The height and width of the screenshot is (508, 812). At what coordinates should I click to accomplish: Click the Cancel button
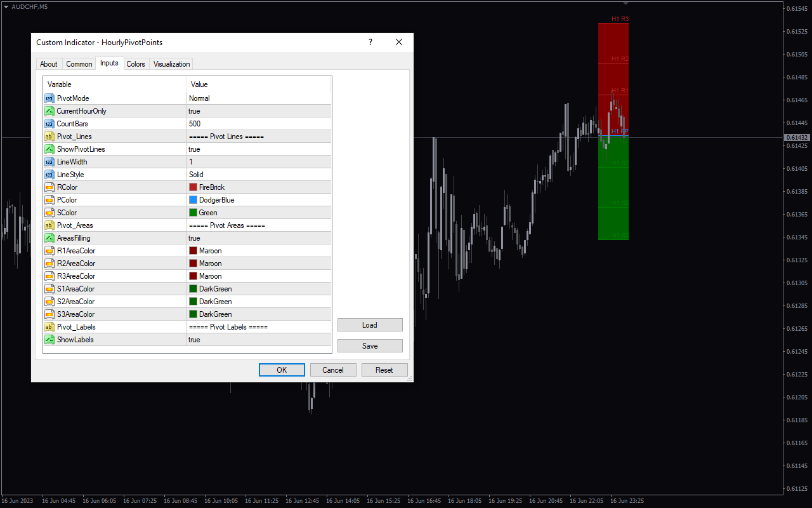[x=333, y=370]
